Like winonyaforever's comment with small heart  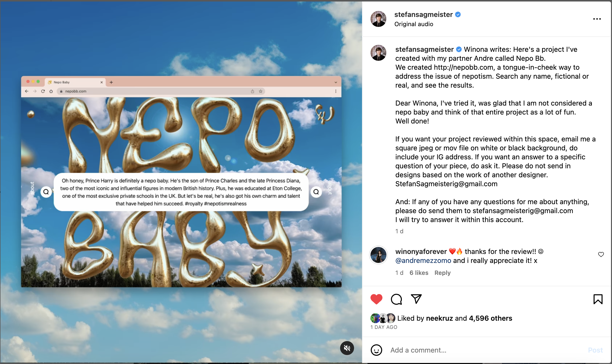click(601, 254)
